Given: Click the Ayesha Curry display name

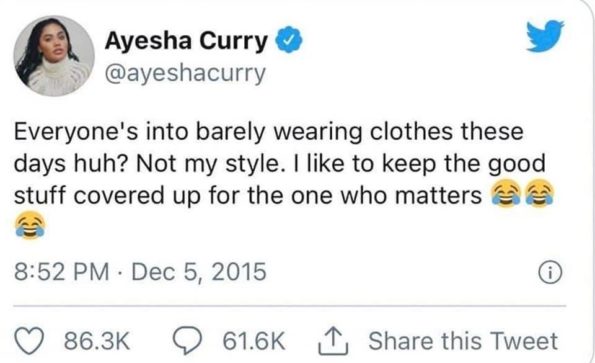Looking at the screenshot, I should [x=186, y=41].
